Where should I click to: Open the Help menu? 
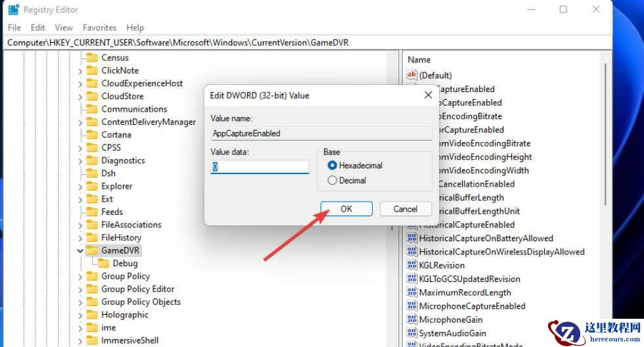[135, 28]
